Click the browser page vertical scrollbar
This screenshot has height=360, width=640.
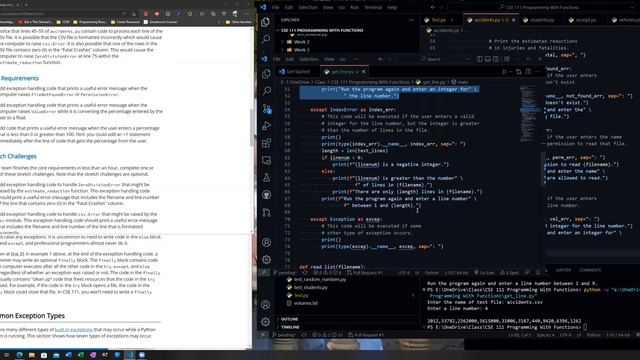pos(251,127)
